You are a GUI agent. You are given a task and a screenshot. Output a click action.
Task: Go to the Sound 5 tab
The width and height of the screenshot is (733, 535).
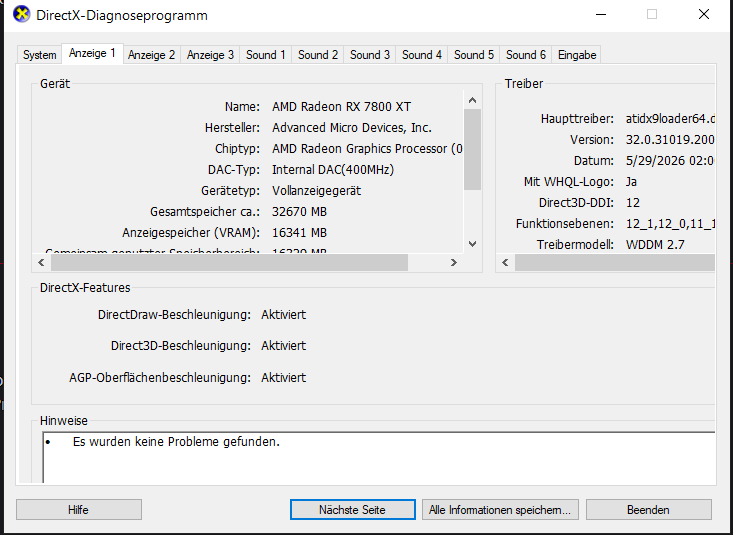474,55
